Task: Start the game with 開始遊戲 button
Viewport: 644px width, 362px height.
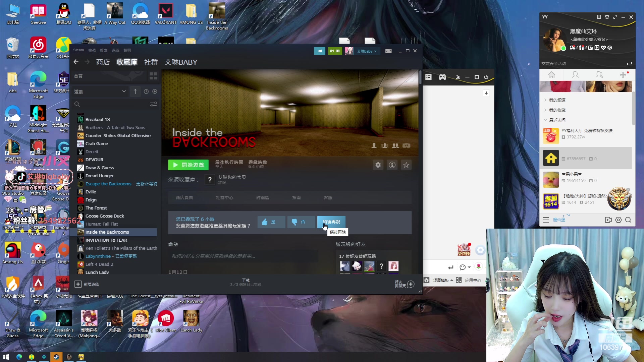Action: tap(188, 165)
